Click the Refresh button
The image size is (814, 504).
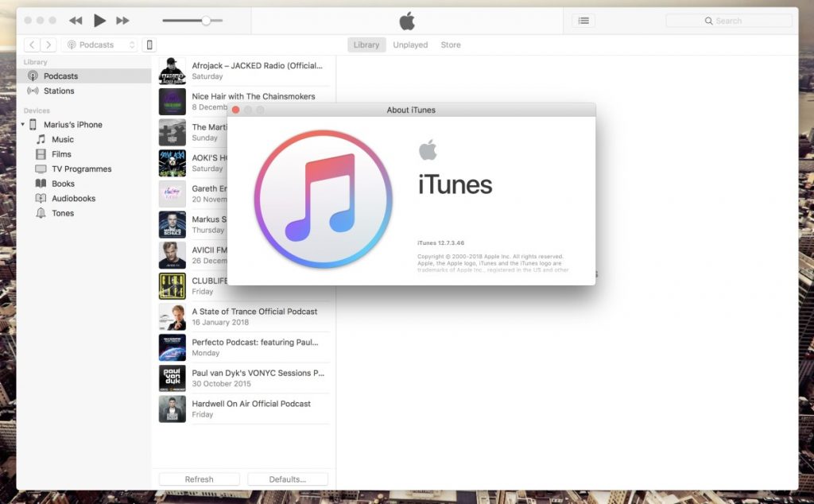[x=199, y=479]
